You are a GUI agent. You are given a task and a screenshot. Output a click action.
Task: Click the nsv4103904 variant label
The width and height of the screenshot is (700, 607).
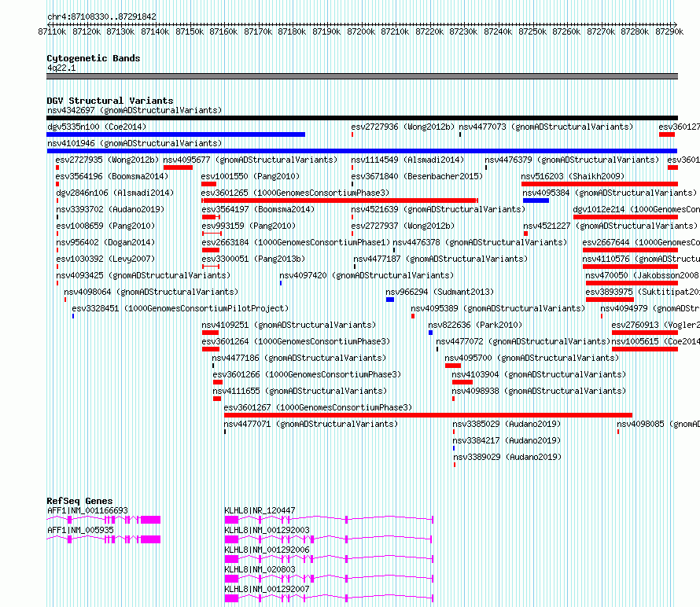point(540,374)
